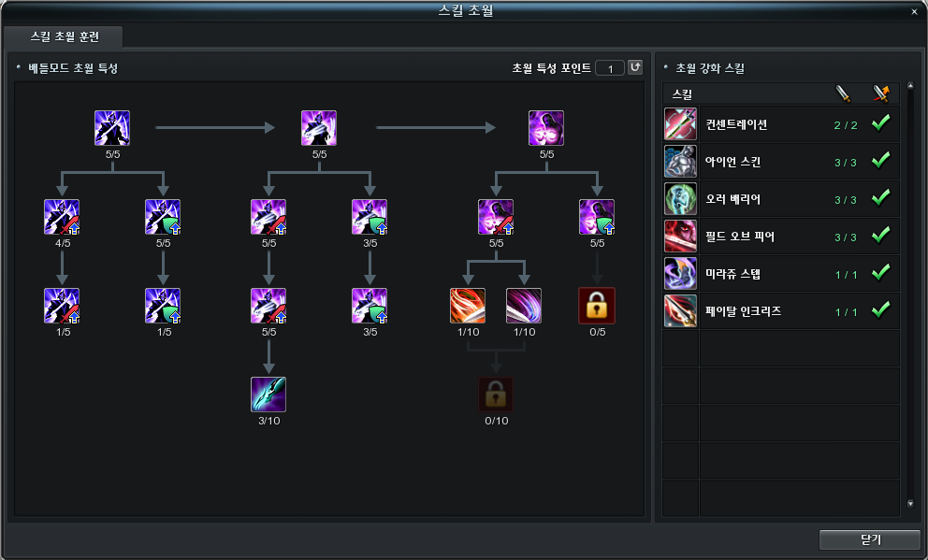The width and height of the screenshot is (928, 560).
Task: Click the reset transcendence points icon
Action: (x=635, y=67)
